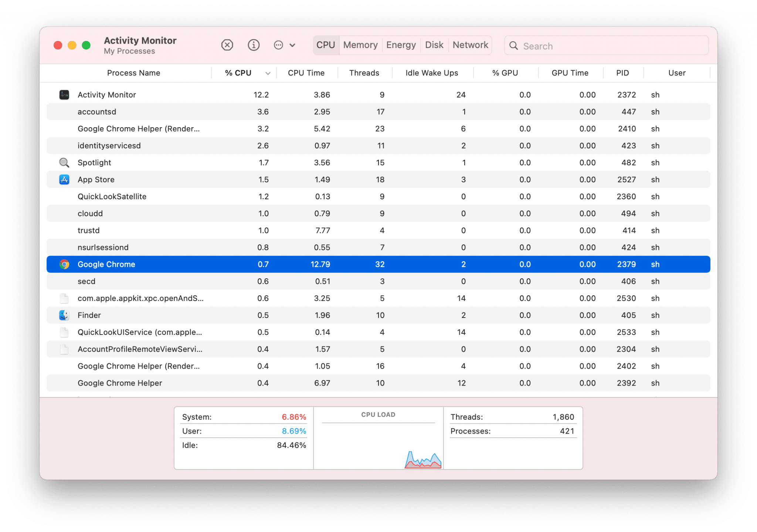Switch to the Disk tab
This screenshot has height=532, width=757.
434,45
